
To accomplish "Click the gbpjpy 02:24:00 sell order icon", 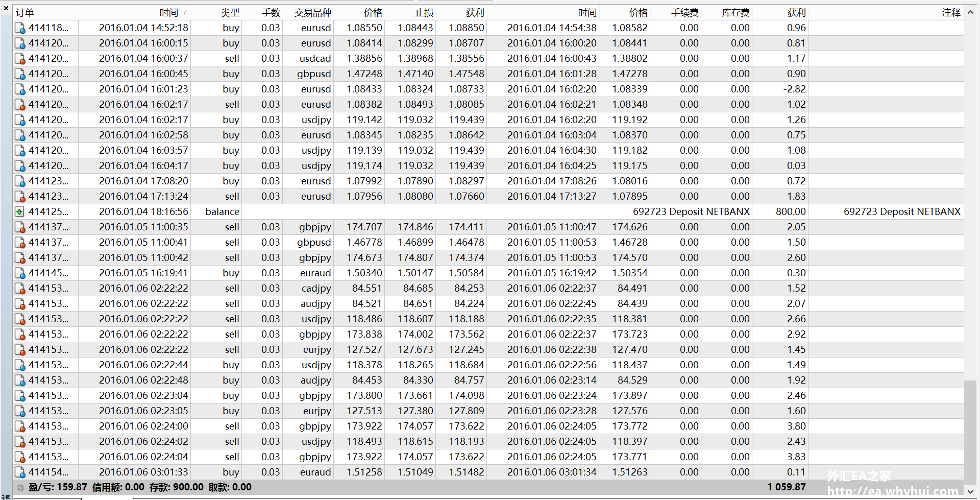I will click(x=20, y=426).
